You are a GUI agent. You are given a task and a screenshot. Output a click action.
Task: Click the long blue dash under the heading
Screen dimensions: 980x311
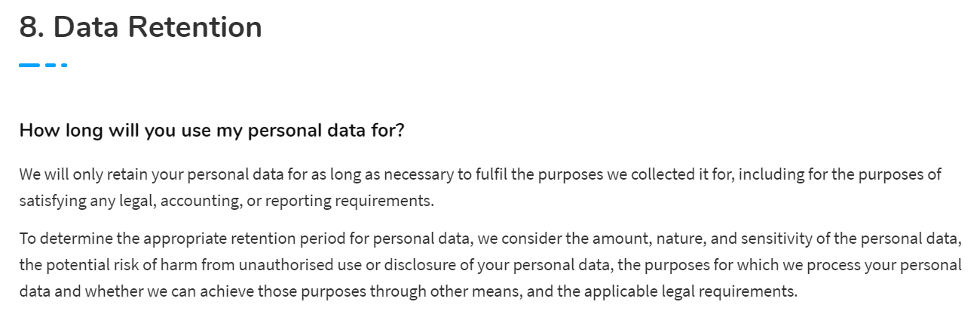click(x=29, y=66)
